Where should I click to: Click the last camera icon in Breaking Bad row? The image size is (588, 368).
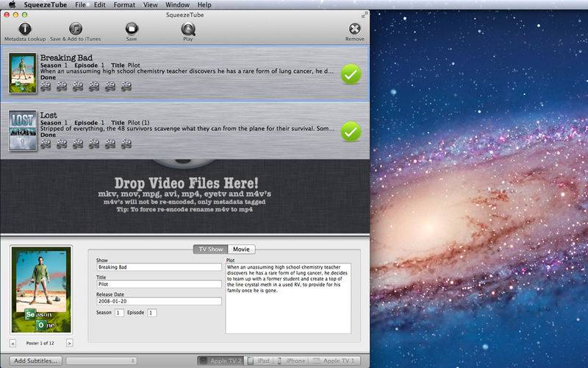(126, 87)
